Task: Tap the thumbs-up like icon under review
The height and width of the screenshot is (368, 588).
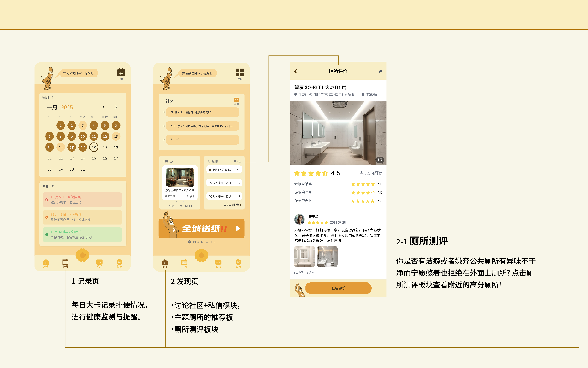Action: pyautogui.click(x=296, y=272)
